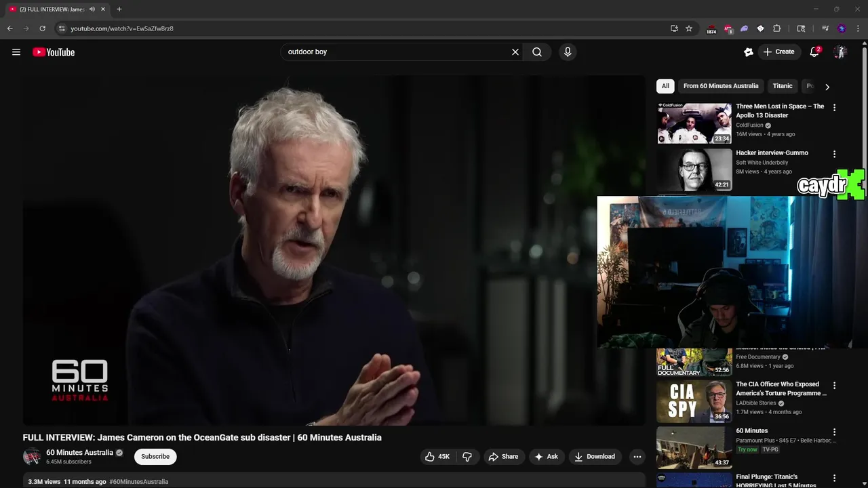Click the address bar URL

tap(122, 28)
